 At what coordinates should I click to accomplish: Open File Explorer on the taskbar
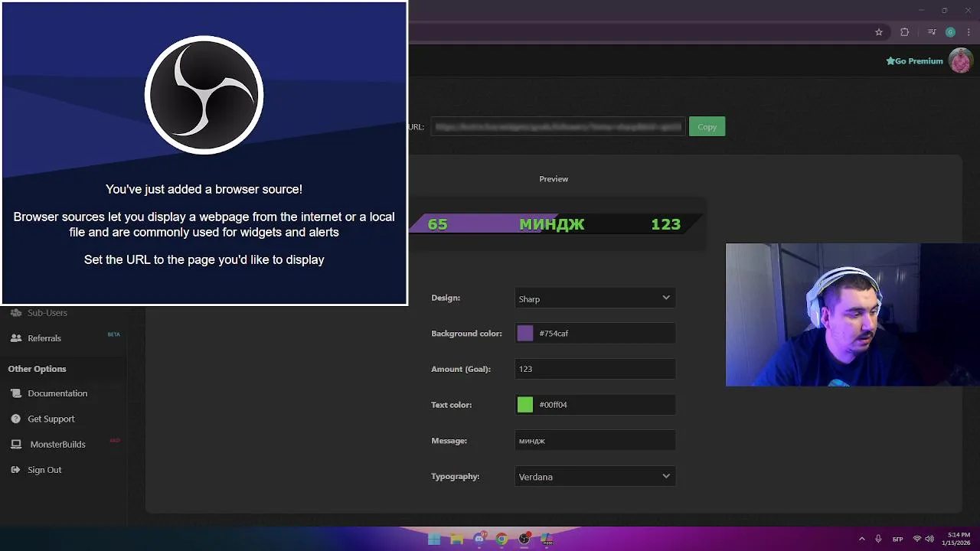pos(457,539)
